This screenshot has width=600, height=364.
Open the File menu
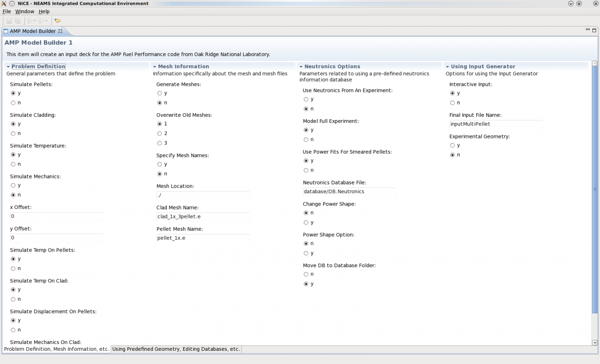(x=7, y=12)
